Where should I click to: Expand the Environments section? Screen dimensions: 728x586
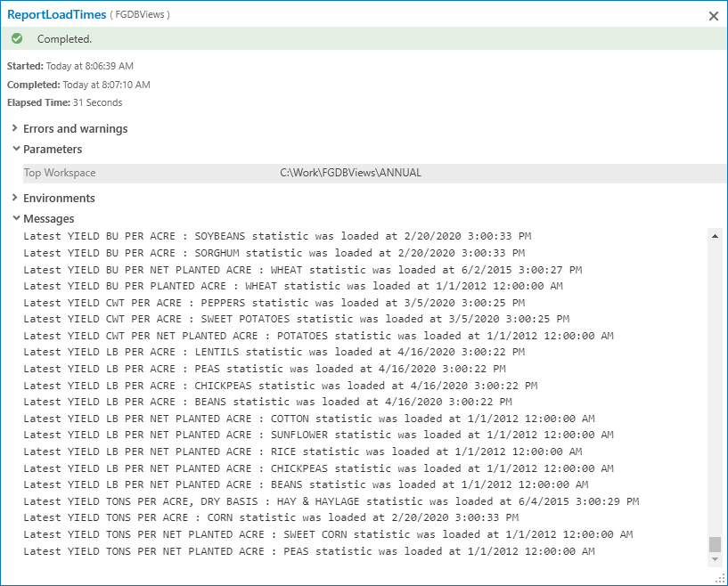pyautogui.click(x=15, y=199)
